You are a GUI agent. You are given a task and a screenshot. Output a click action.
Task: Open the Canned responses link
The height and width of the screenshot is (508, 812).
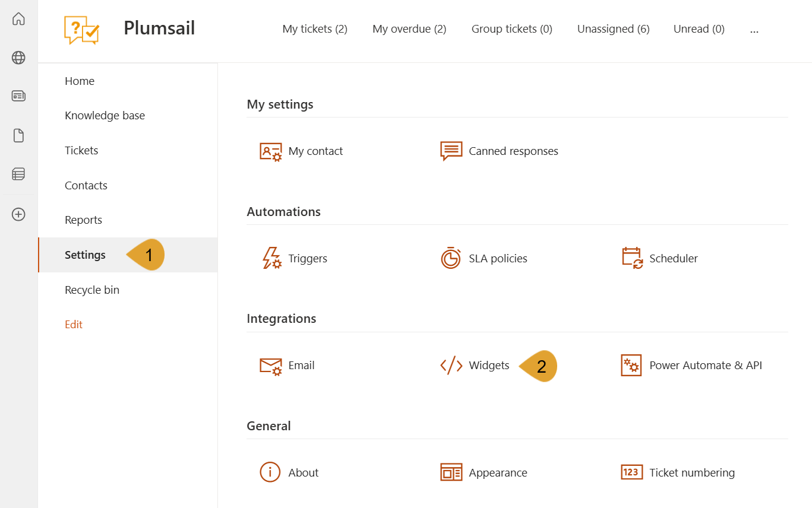pyautogui.click(x=513, y=151)
